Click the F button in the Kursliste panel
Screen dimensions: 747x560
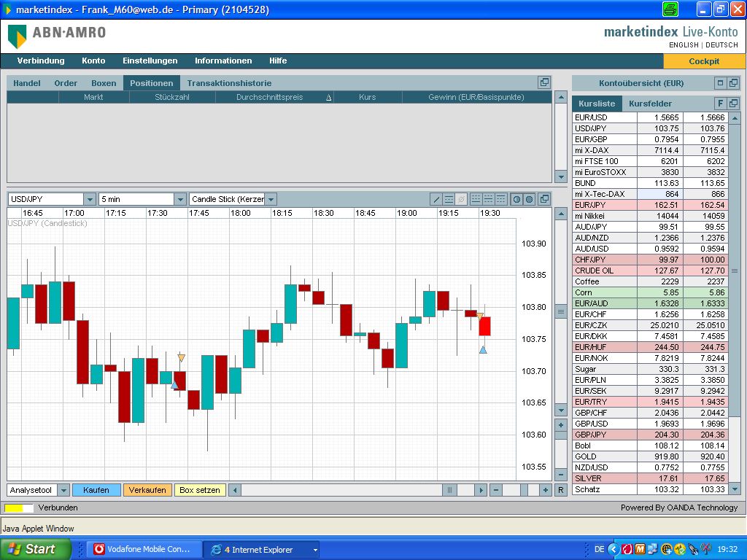click(x=720, y=104)
